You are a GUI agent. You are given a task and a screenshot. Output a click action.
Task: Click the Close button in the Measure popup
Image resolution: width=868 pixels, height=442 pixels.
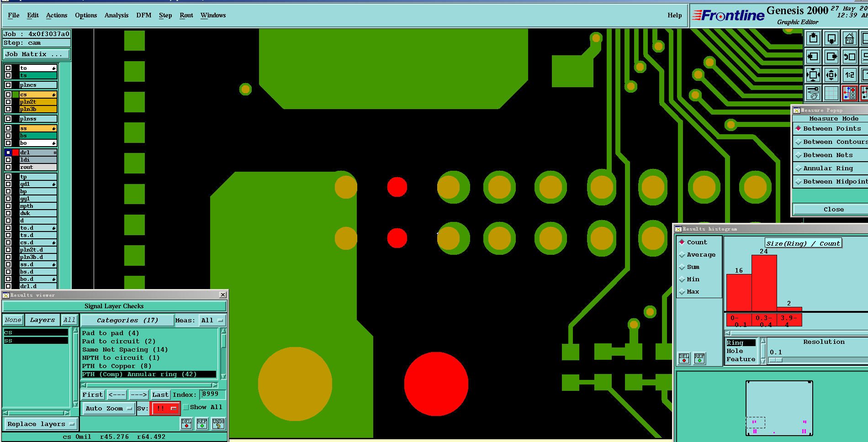pyautogui.click(x=833, y=210)
